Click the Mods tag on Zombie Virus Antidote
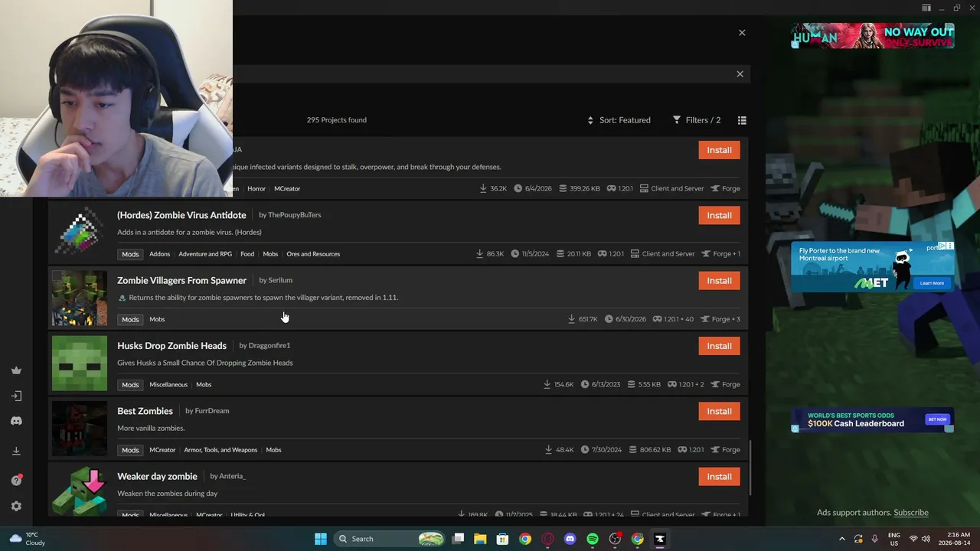980x551 pixels. (130, 254)
